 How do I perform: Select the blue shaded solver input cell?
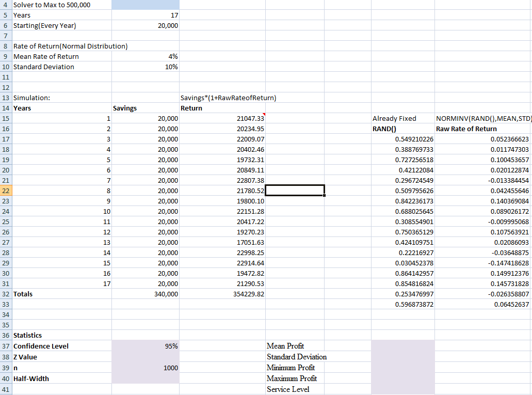(x=146, y=5)
